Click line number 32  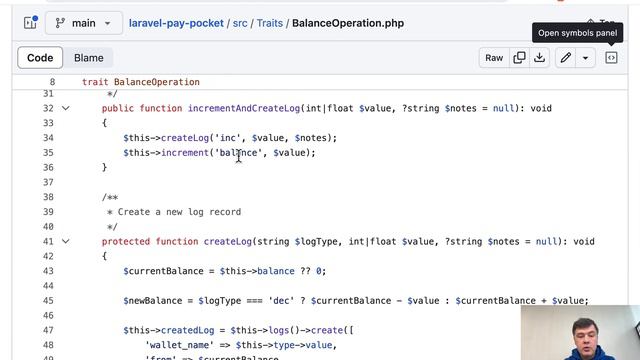[48, 109]
